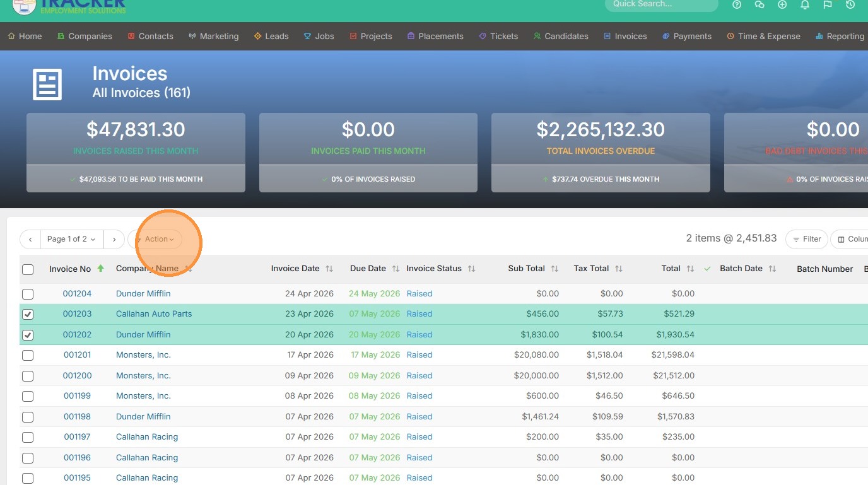
Task: Sort by Tax Total arrows
Action: point(619,269)
